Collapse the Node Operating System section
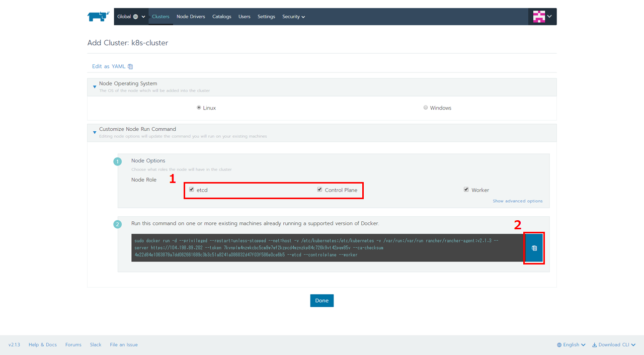Image resolution: width=644 pixels, height=355 pixels. 95,87
